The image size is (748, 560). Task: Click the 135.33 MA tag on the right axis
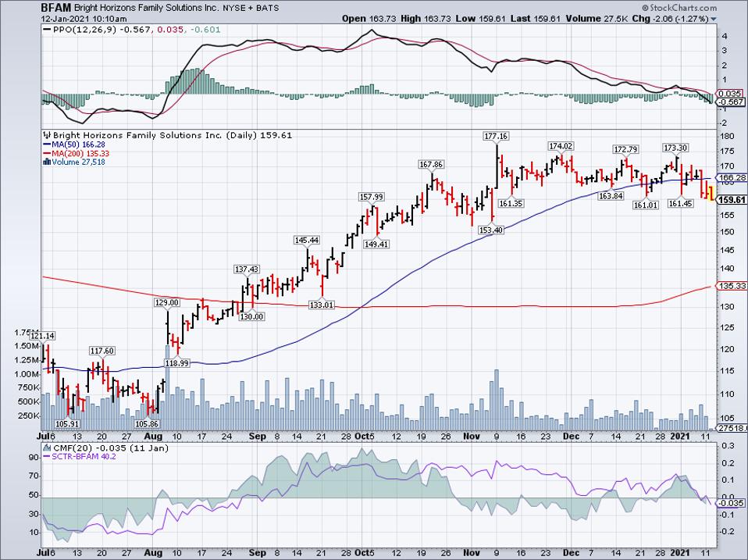tap(732, 286)
